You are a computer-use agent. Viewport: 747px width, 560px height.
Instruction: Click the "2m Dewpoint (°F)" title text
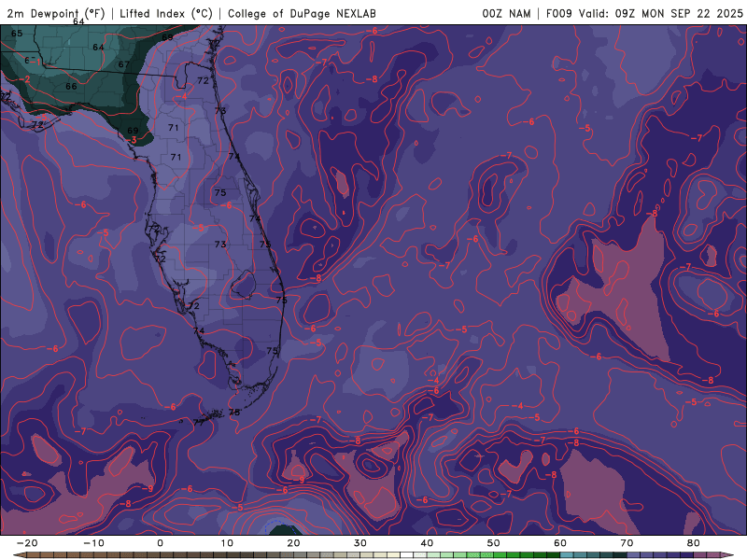point(55,13)
